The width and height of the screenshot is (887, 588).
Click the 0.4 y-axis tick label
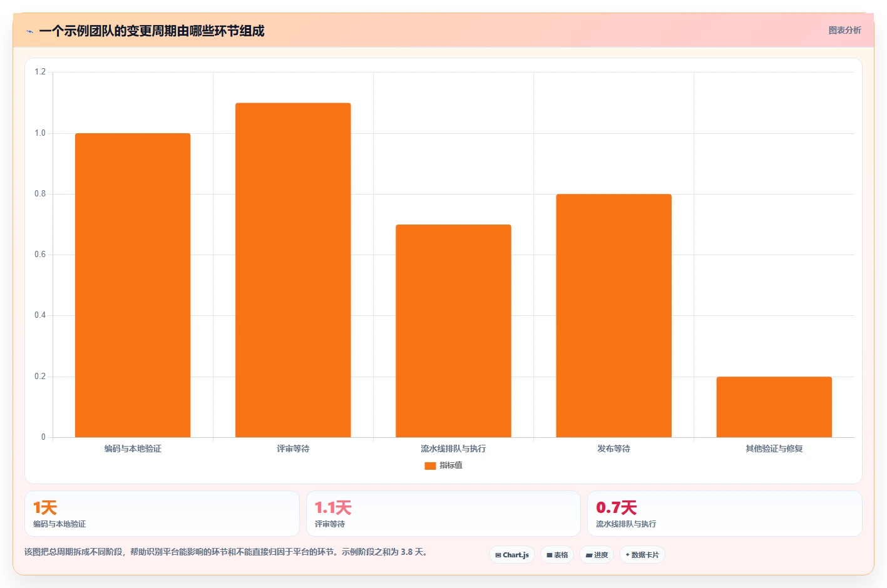40,315
